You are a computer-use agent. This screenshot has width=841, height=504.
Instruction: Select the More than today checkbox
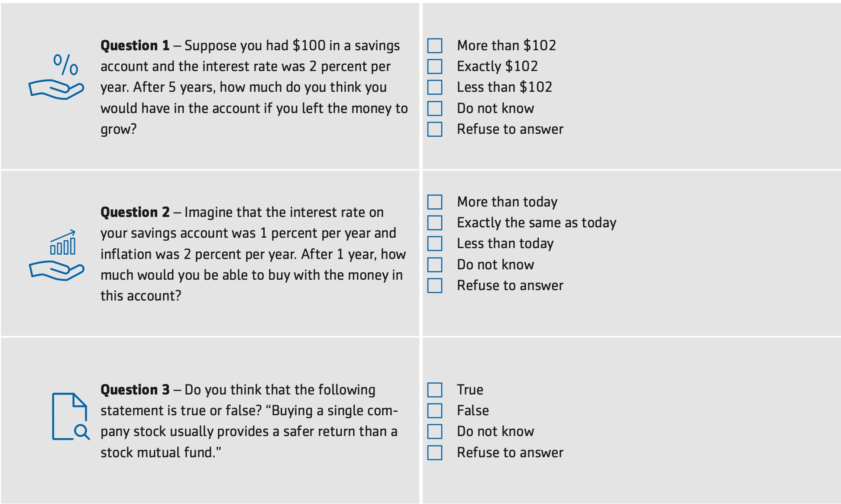coord(435,202)
